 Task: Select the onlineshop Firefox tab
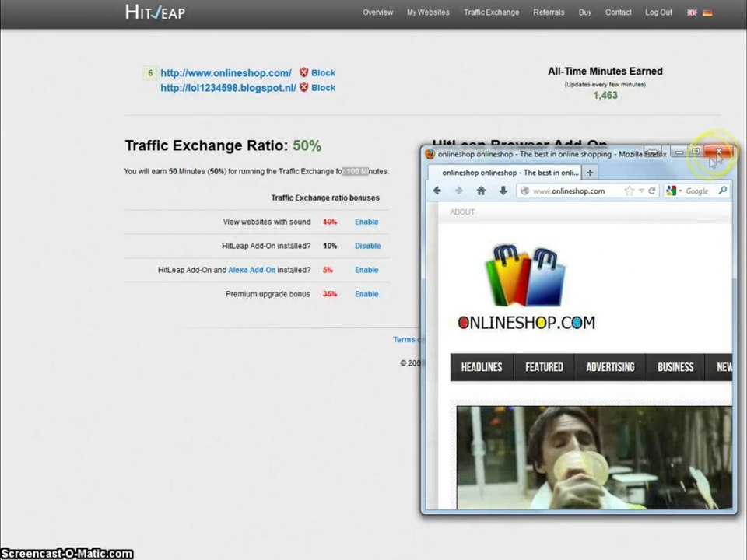click(504, 173)
